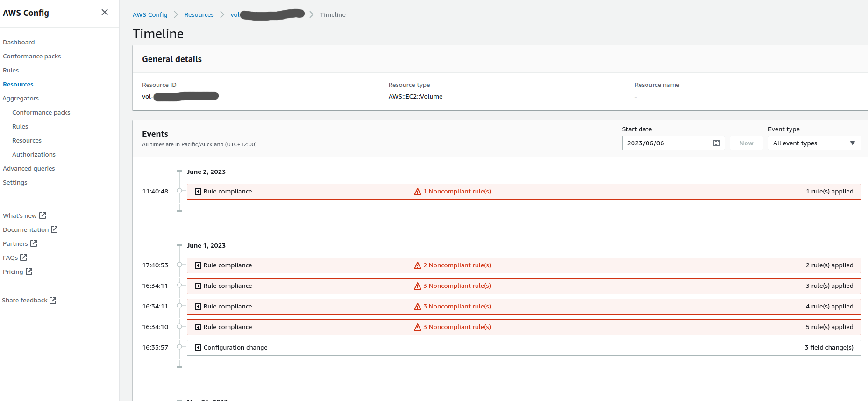
Task: Click the 1 Noncompliant rule(s) text
Action: click(x=457, y=192)
